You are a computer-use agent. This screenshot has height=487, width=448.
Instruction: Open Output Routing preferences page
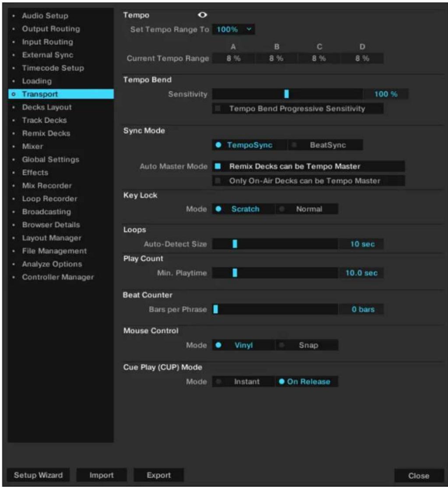click(51, 29)
